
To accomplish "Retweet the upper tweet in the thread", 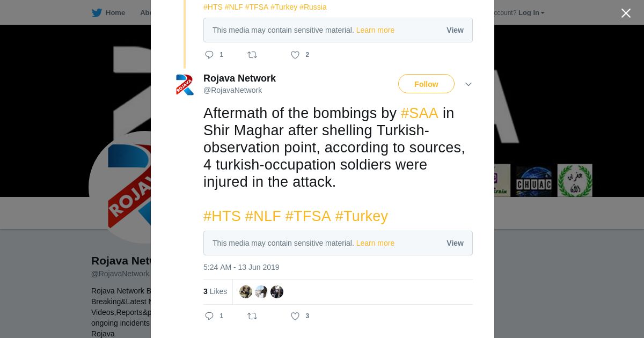I will pos(252,55).
